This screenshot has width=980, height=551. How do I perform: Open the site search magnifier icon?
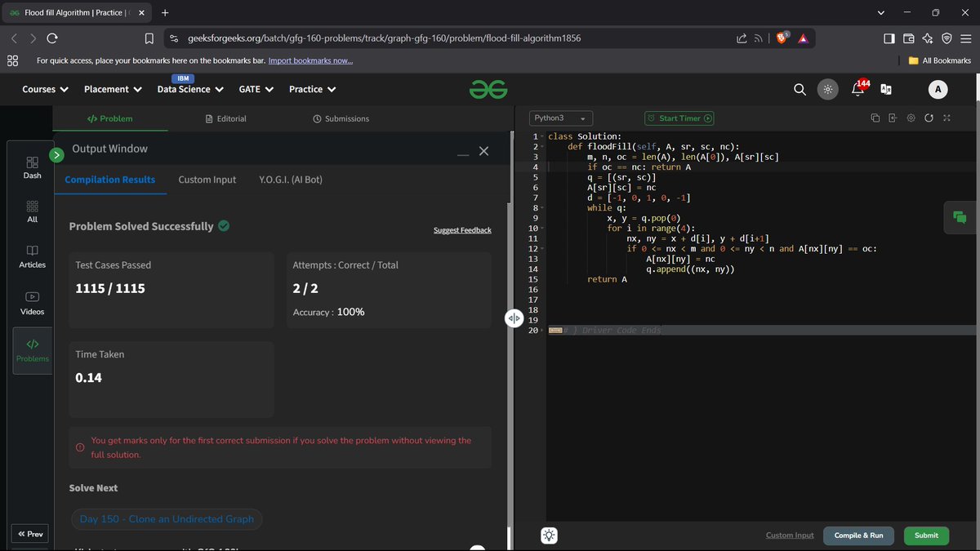coord(800,90)
